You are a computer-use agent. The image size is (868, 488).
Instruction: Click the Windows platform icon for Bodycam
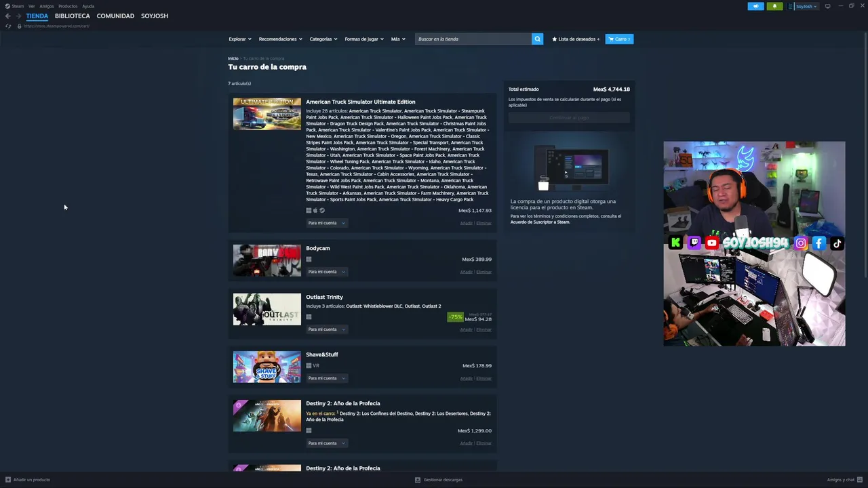(x=309, y=259)
